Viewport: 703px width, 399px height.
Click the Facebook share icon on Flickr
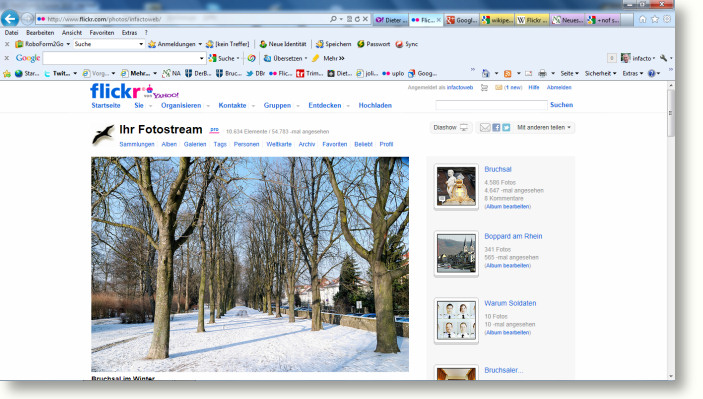pos(496,128)
